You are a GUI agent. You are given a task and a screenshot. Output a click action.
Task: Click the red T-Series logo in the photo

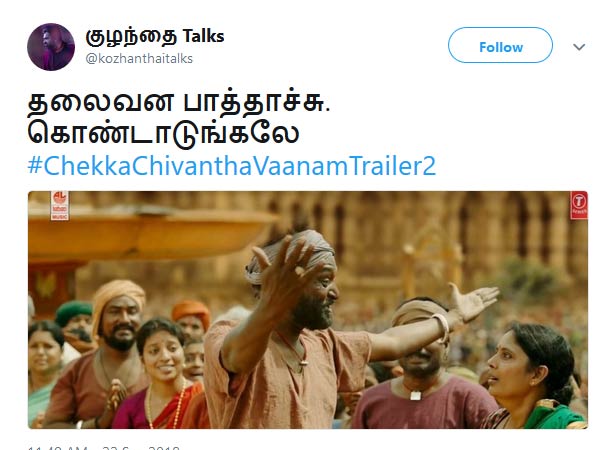click(x=579, y=205)
